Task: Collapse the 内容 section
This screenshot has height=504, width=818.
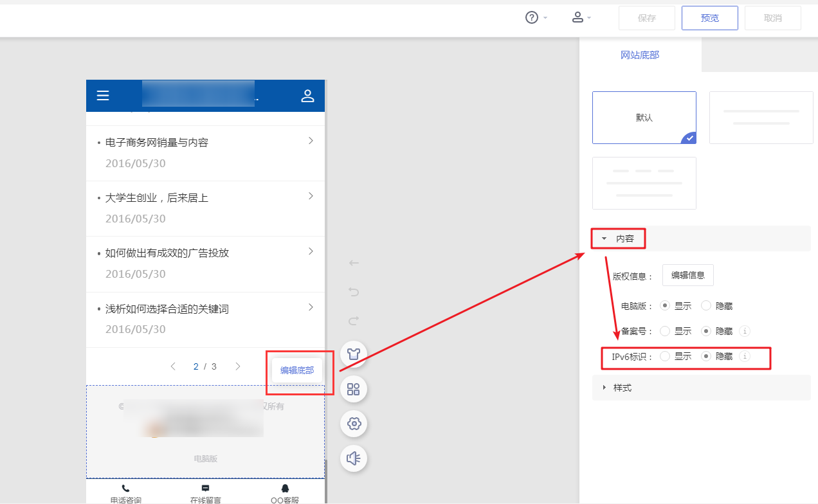Action: coord(619,239)
